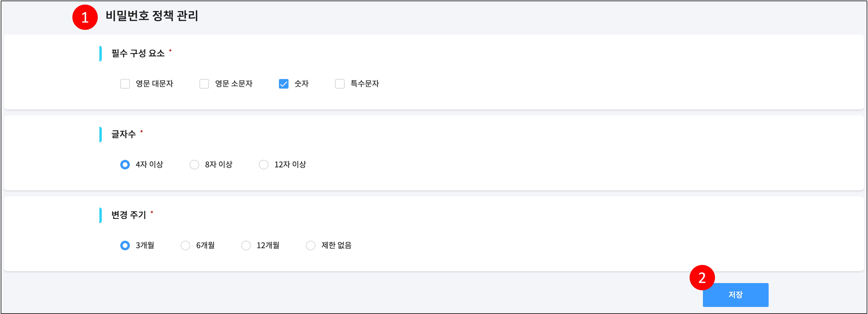868x314 pixels.
Task: Click the 변경 주기 section title
Action: point(128,215)
